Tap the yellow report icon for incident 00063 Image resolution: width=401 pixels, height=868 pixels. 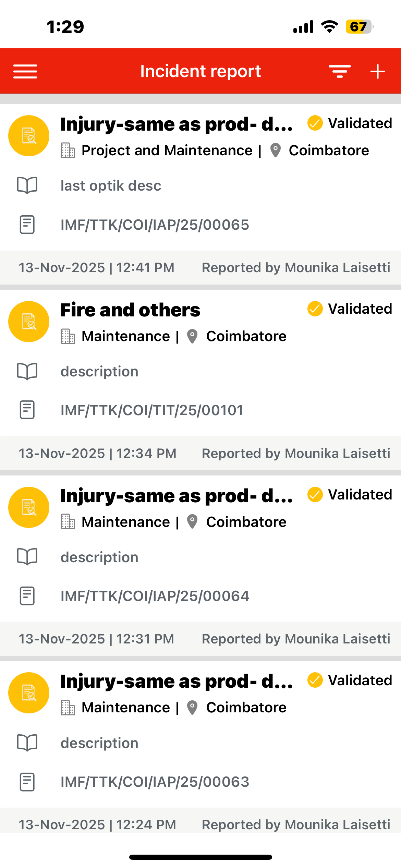(x=29, y=693)
